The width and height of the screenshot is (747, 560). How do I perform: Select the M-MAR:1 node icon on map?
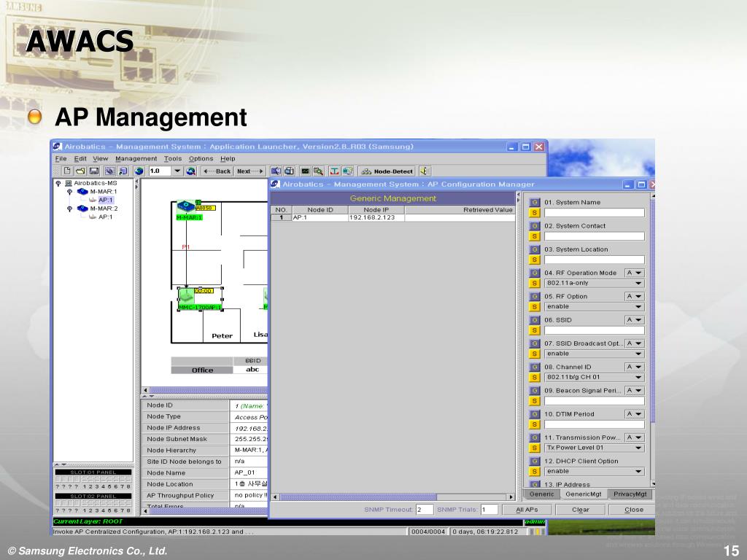tap(187, 206)
